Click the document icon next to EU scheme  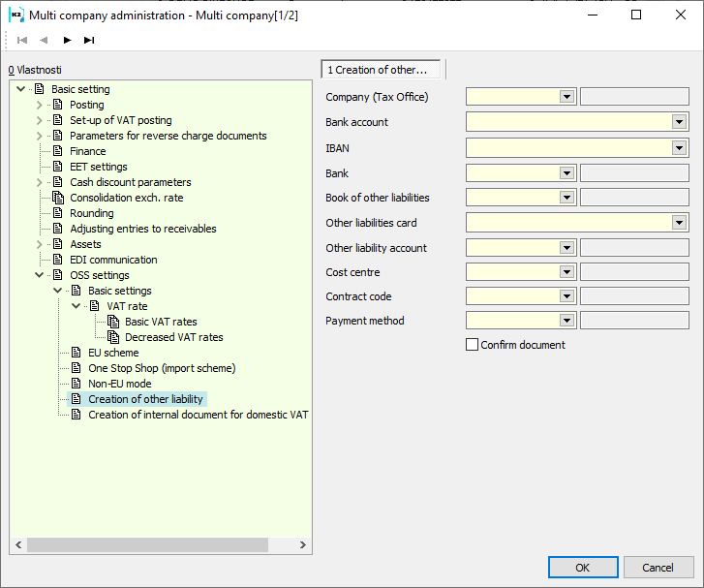pos(77,353)
